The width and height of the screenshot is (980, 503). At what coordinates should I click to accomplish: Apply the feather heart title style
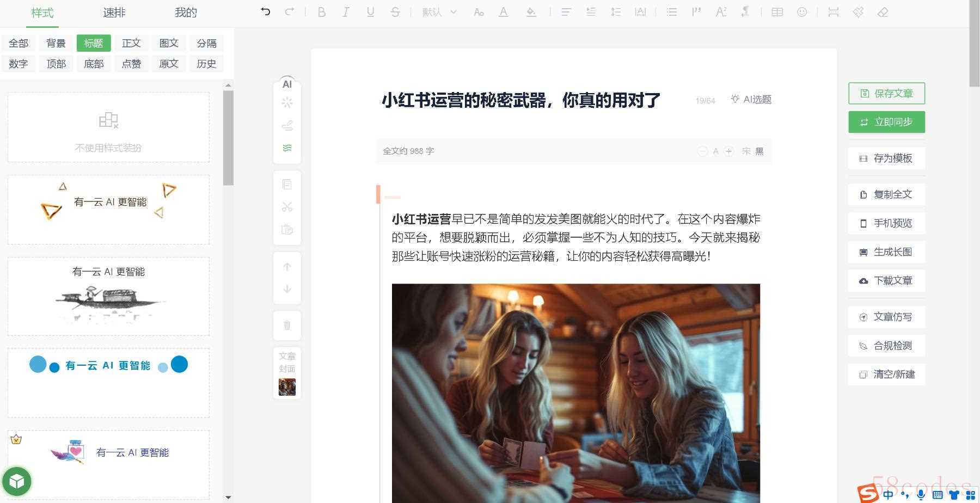108,465
